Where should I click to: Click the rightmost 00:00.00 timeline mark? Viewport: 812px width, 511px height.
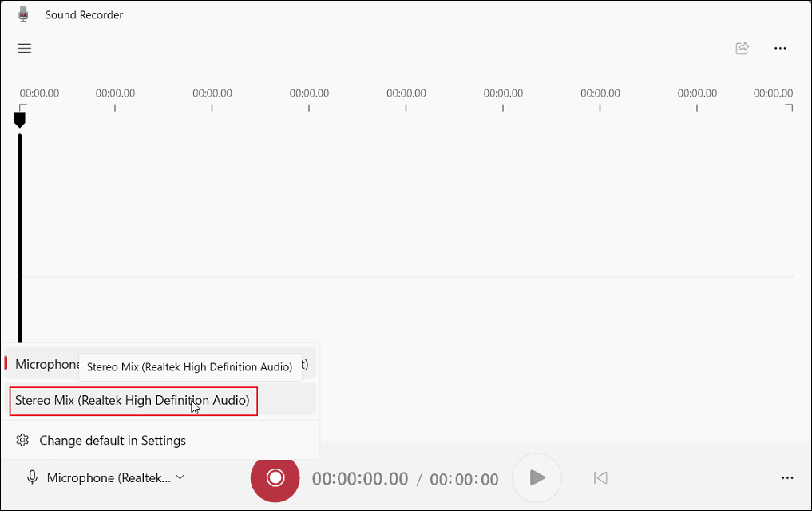pyautogui.click(x=772, y=93)
